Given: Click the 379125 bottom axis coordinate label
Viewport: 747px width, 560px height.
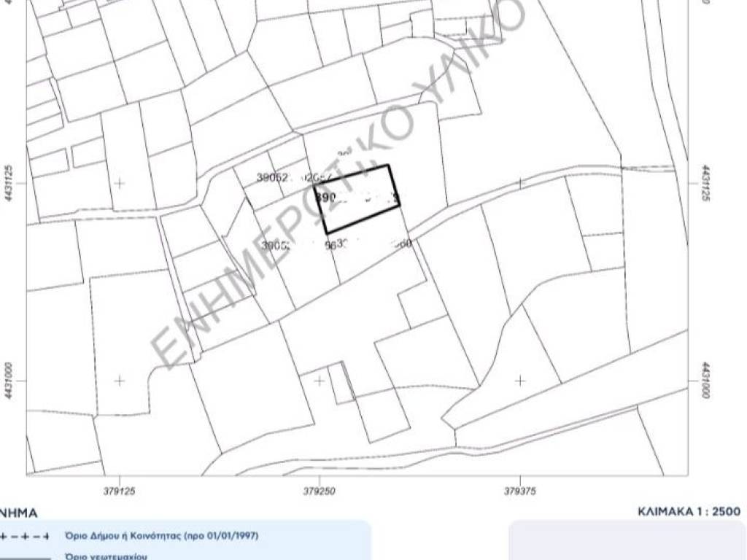Looking at the screenshot, I should [x=120, y=491].
